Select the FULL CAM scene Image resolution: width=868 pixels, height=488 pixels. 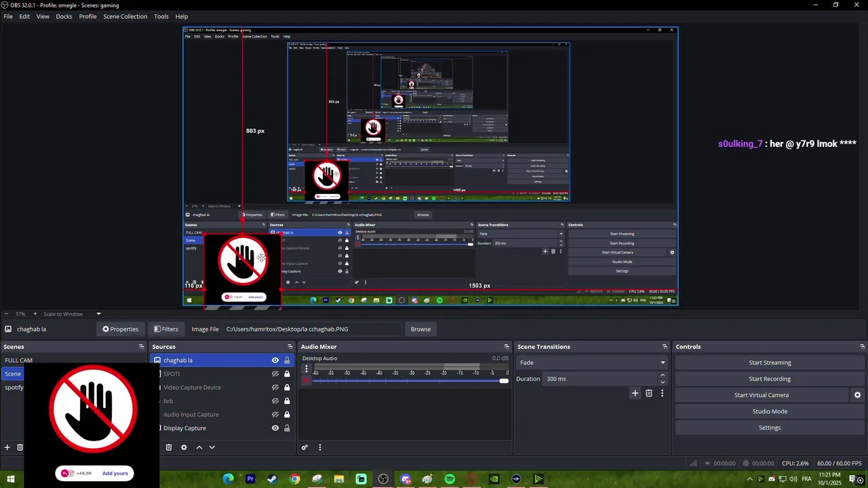pyautogui.click(x=18, y=361)
